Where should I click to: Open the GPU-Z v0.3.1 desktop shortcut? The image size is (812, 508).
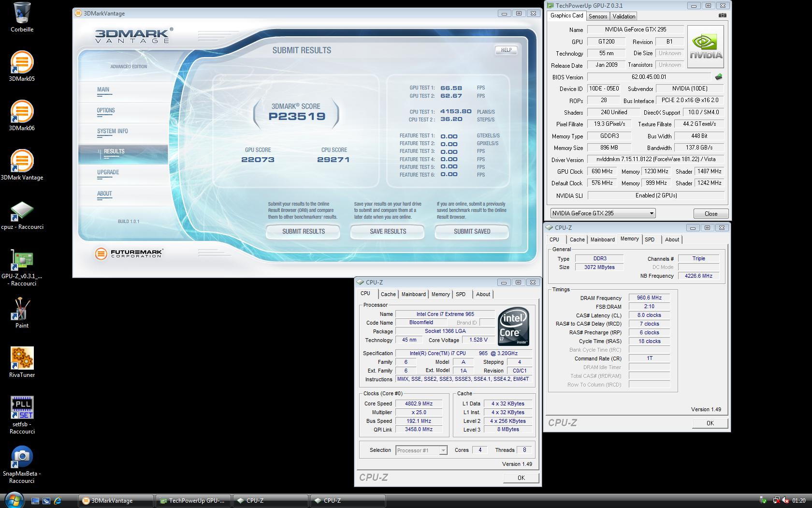pos(22,268)
